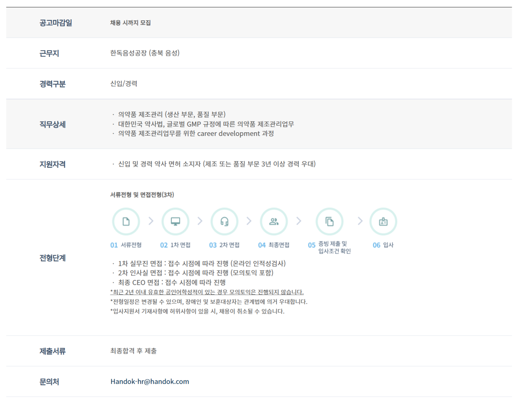532x402 pixels.
Task: Click the arrow between steps 02 and 03
Action: point(200,221)
